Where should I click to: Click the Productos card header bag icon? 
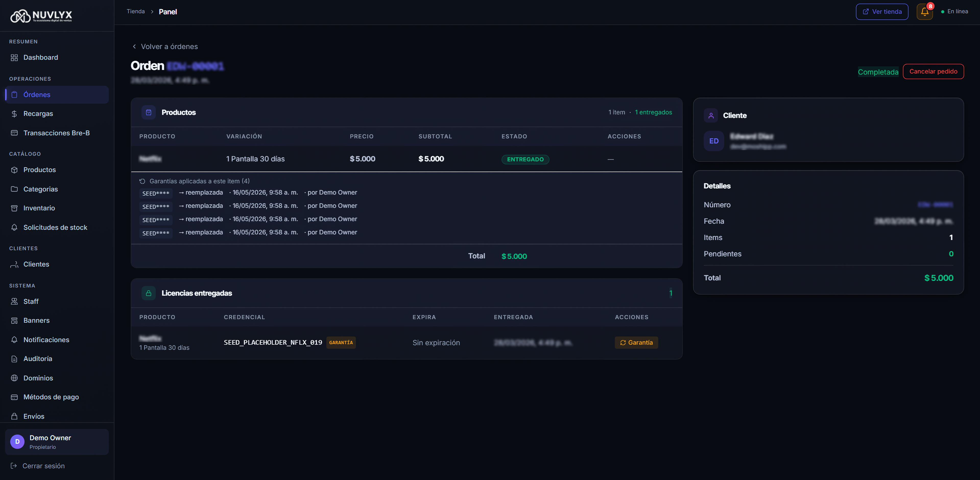tap(149, 113)
